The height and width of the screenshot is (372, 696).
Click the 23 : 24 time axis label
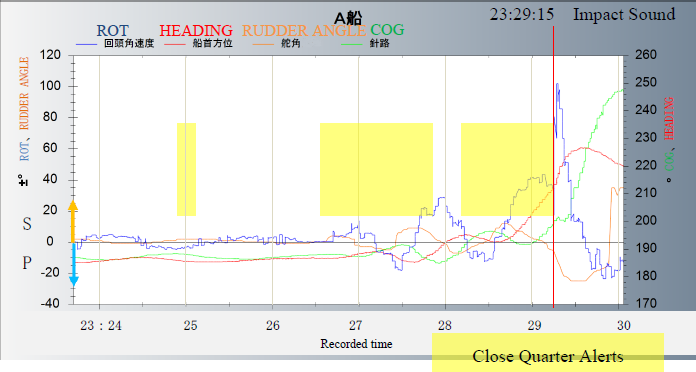coord(101,325)
